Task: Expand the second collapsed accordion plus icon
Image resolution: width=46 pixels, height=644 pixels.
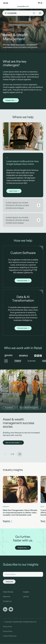Action: coord(38,220)
